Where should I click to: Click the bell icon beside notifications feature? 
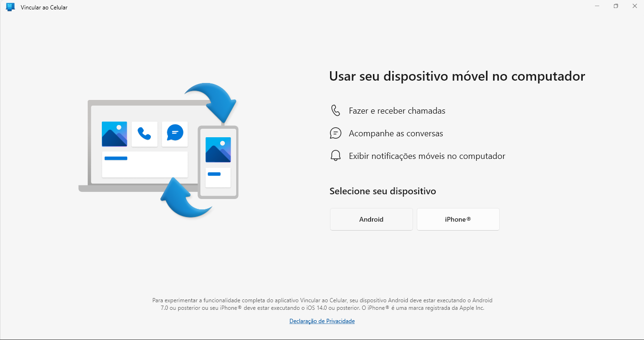tap(335, 156)
